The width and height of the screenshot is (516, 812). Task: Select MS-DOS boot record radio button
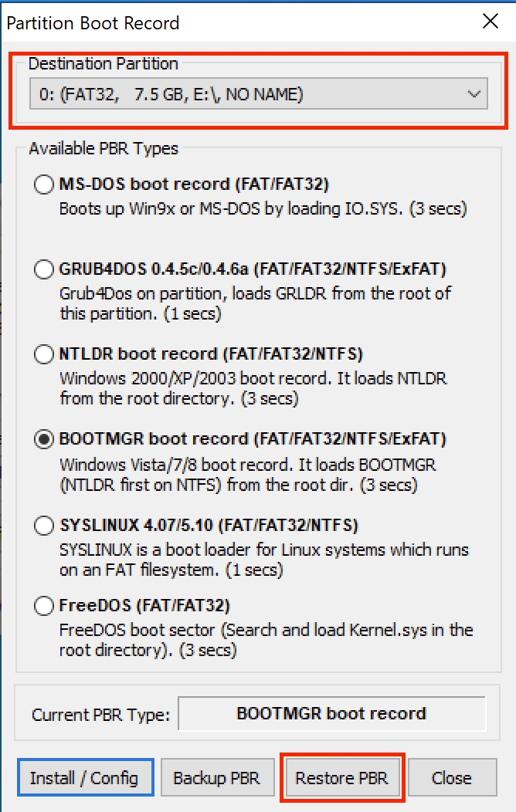coord(44,184)
